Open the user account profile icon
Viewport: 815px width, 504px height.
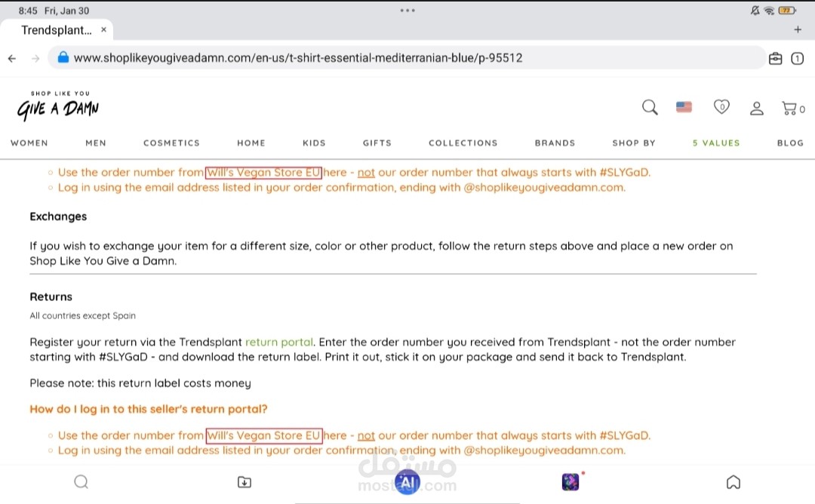point(757,108)
